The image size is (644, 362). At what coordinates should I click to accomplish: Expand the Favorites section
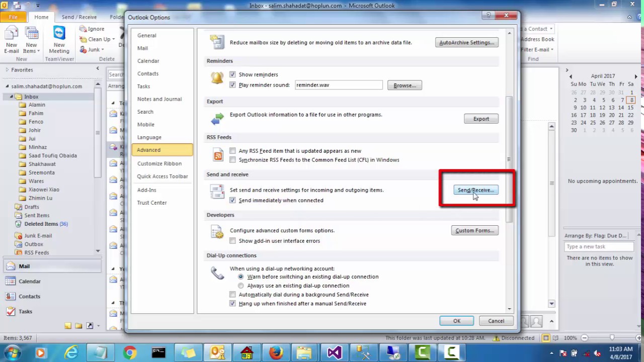[x=7, y=70]
